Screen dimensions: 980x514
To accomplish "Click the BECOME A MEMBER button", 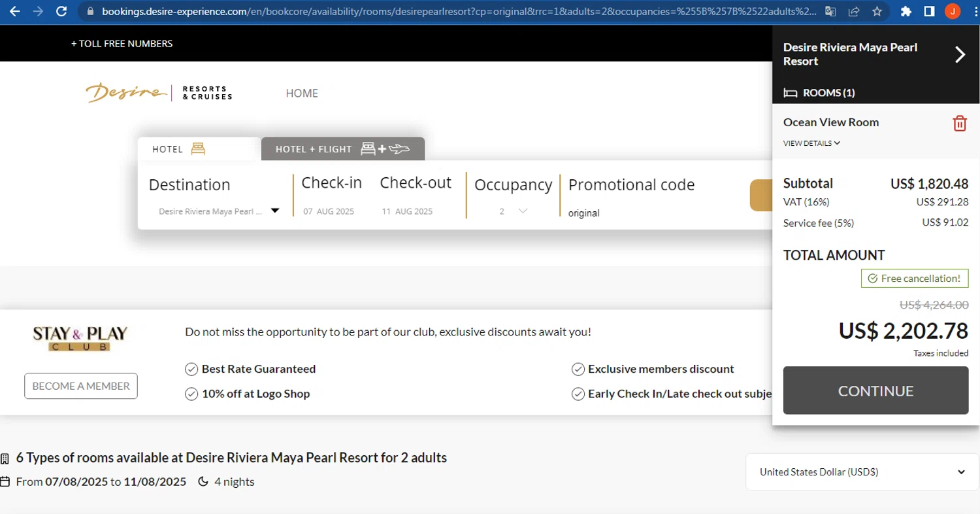I will [x=81, y=386].
